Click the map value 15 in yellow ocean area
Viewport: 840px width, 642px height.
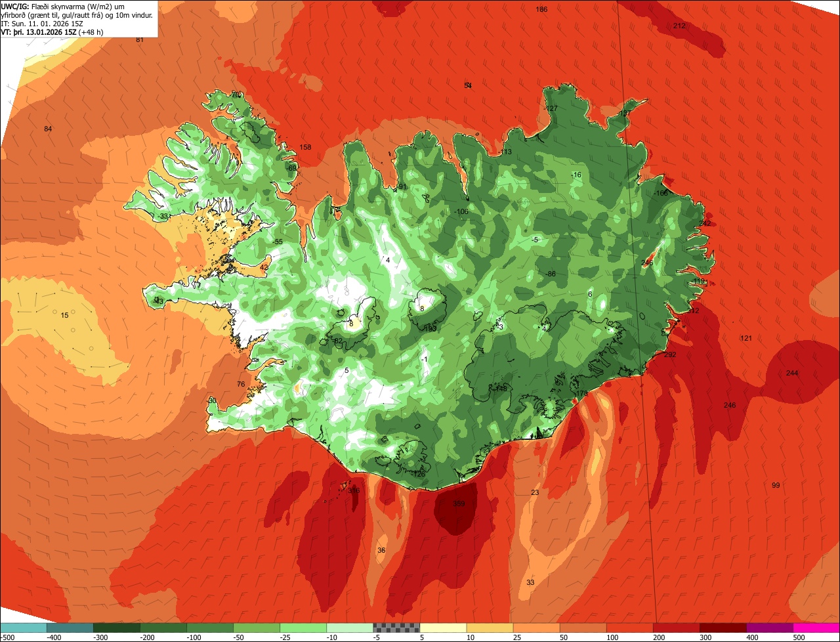pos(64,316)
